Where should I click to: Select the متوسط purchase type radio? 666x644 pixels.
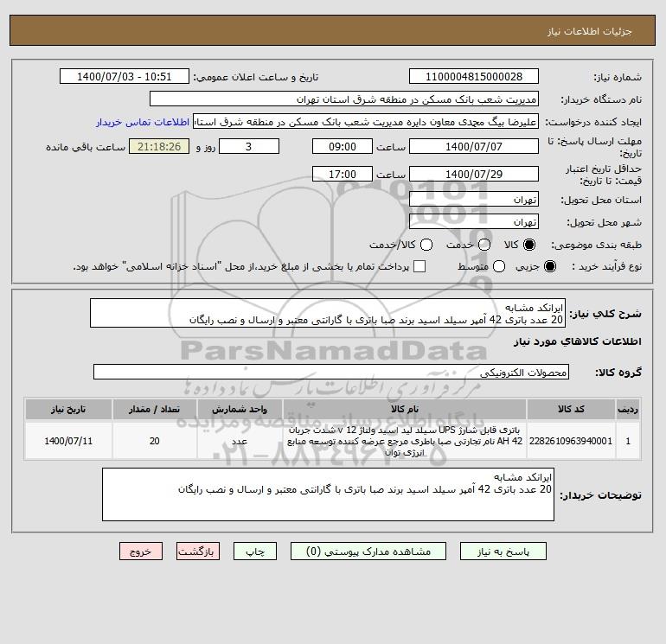(499, 266)
